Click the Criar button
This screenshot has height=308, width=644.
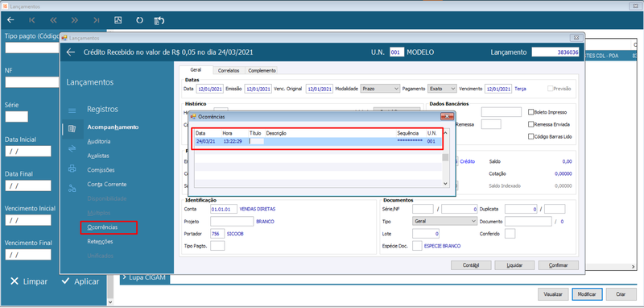620,294
